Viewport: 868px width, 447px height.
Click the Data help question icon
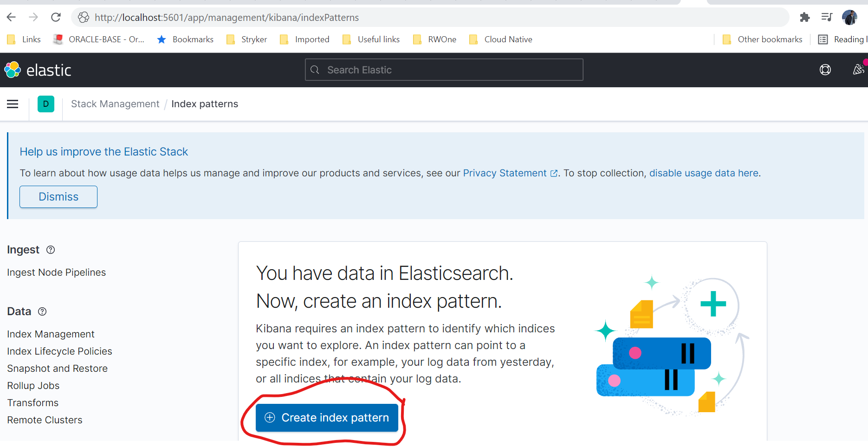click(x=42, y=311)
